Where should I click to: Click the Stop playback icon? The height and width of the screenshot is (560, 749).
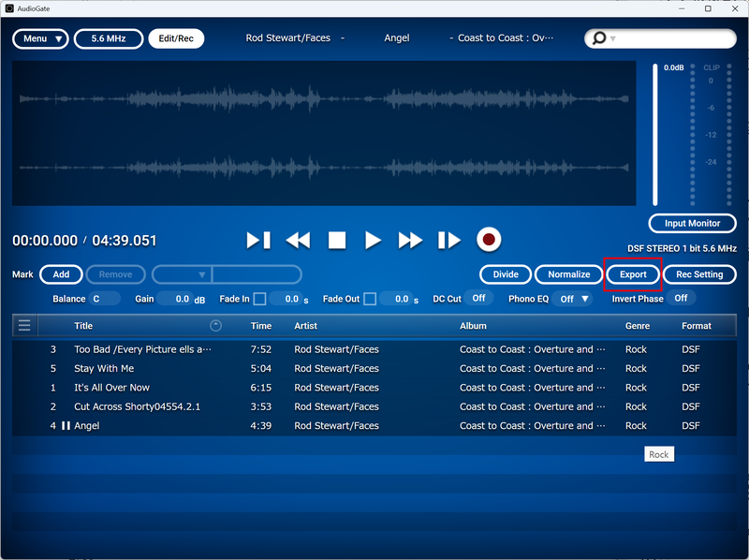(336, 240)
